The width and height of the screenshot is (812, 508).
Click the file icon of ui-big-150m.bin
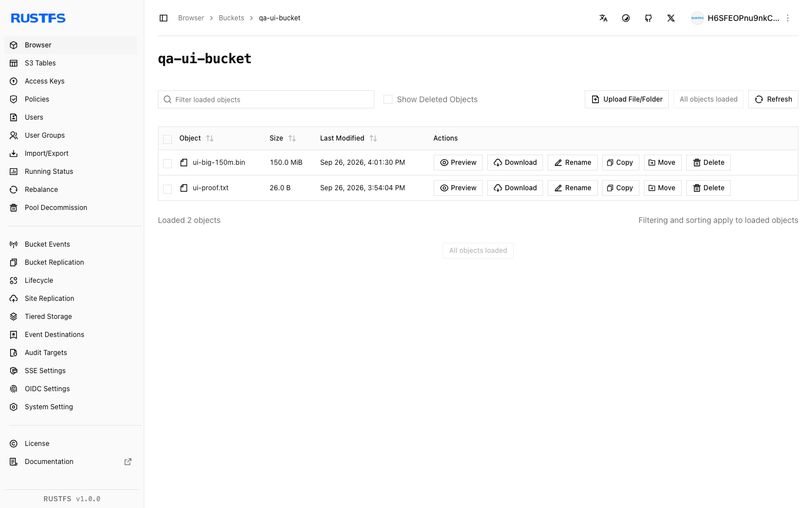184,163
